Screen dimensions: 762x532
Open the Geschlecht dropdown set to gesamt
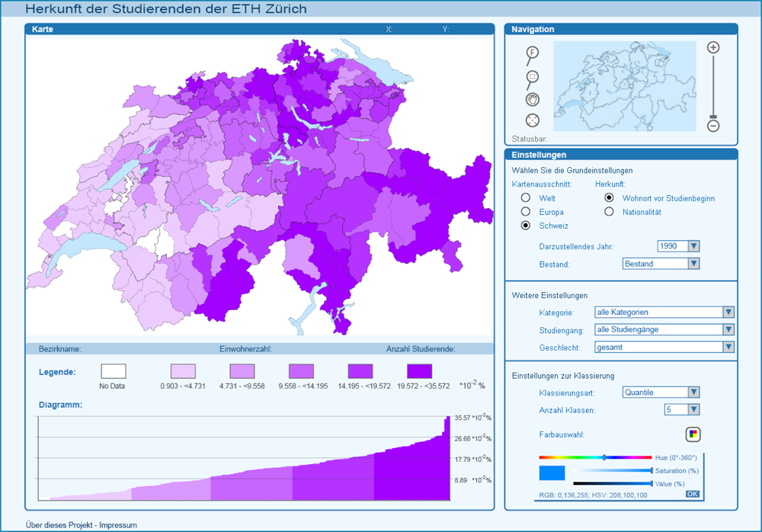point(664,348)
